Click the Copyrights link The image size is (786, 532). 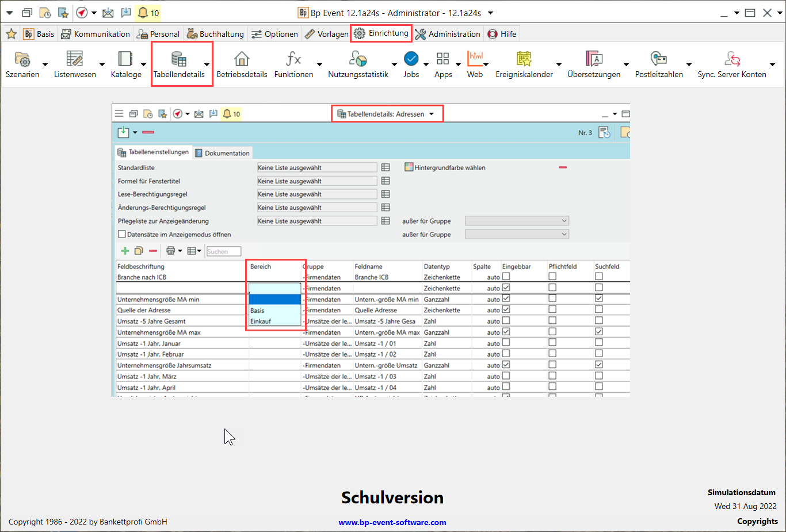[x=757, y=521]
